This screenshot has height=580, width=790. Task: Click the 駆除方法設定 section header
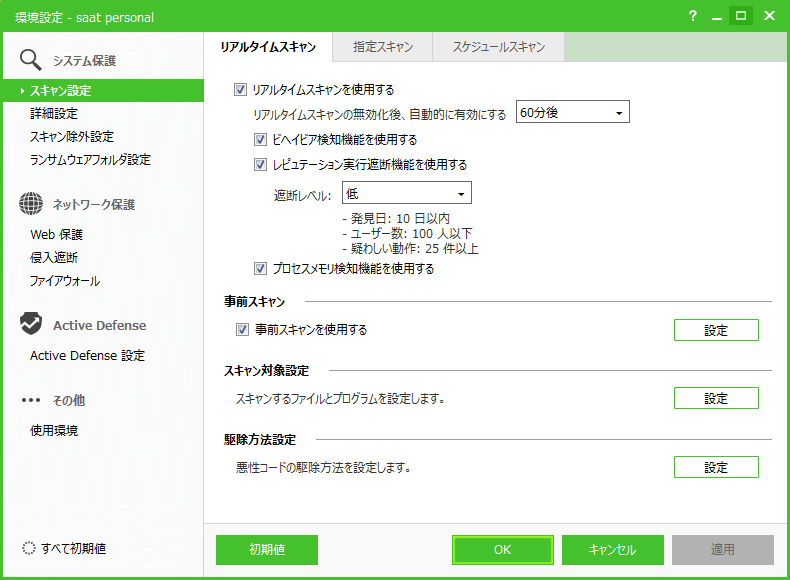[x=260, y=440]
